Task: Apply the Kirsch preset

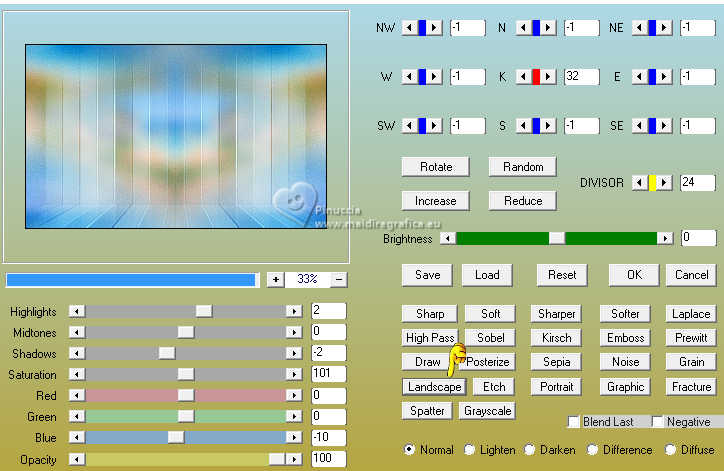Action: (x=556, y=338)
